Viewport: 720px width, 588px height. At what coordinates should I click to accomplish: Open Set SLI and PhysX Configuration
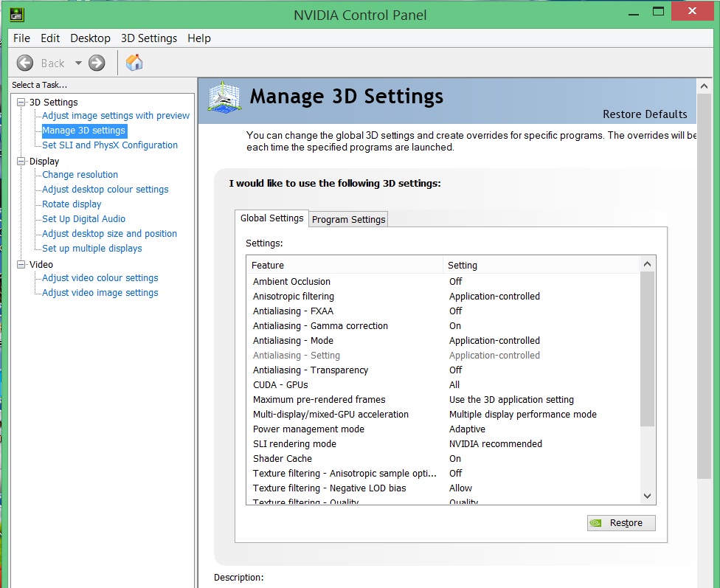click(x=110, y=145)
